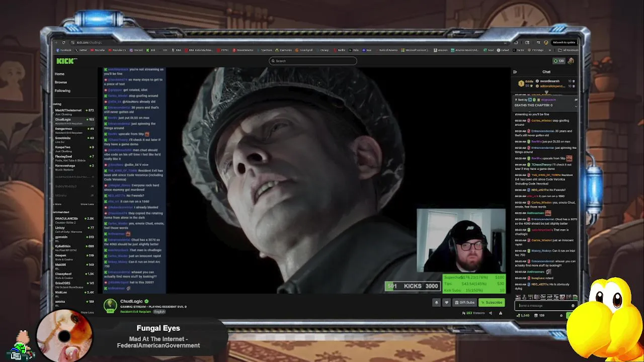Click the 'English' language tag
This screenshot has height=362, width=644.
[x=159, y=312]
